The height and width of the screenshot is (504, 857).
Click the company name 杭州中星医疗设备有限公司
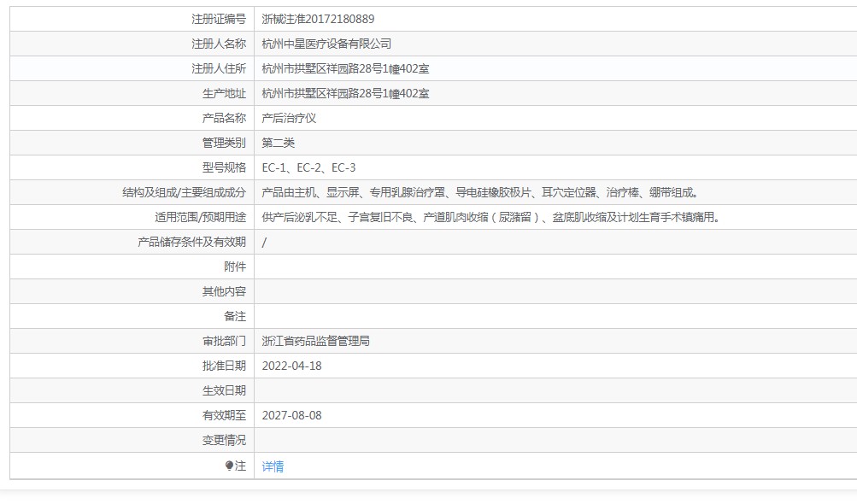[326, 44]
